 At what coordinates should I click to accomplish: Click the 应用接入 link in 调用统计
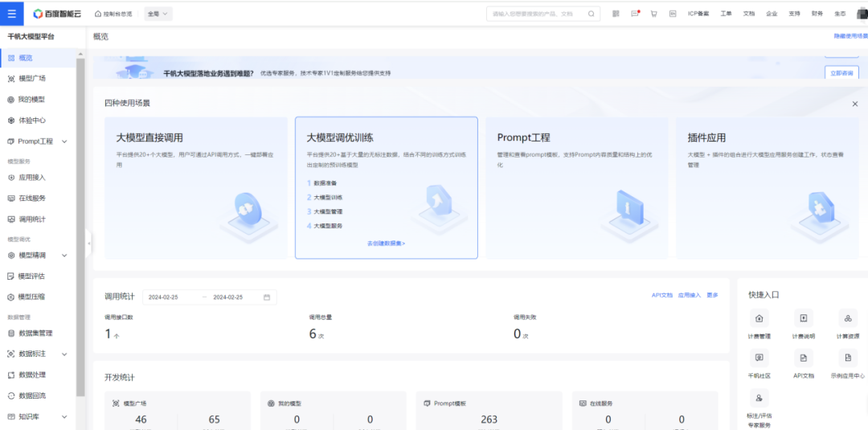click(x=690, y=295)
